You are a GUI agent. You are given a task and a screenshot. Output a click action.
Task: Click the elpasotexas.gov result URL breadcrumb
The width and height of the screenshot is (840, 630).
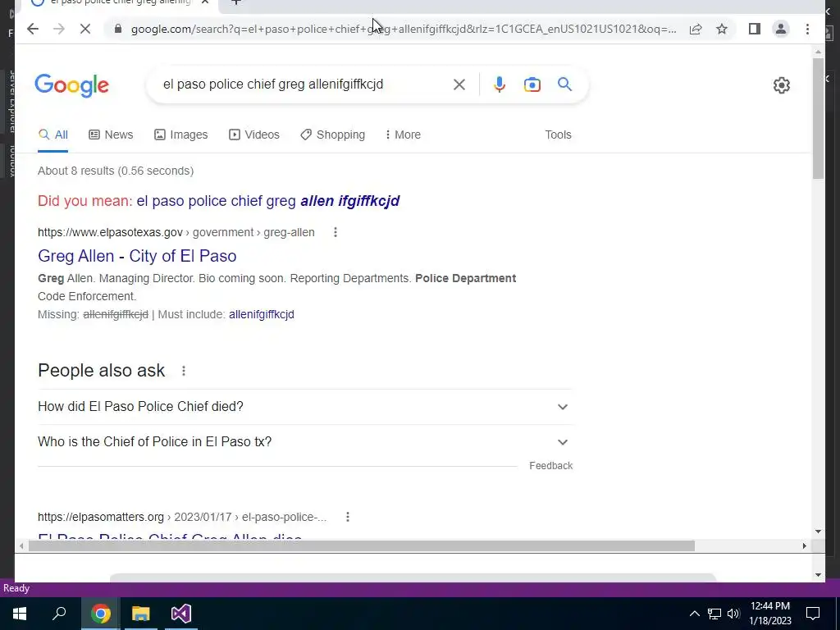(x=176, y=232)
